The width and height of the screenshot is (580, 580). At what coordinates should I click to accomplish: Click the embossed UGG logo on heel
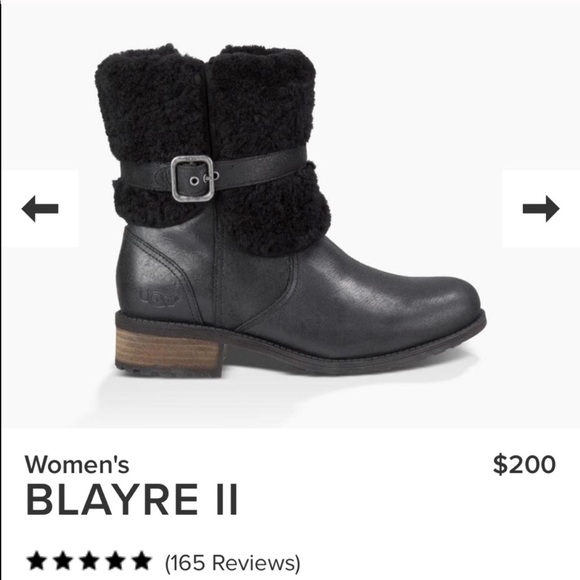(159, 297)
